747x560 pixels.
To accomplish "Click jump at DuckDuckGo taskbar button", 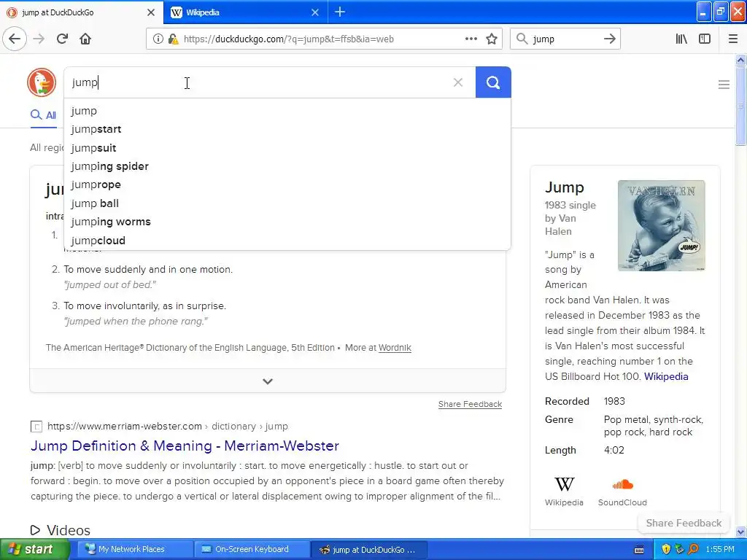I will [x=368, y=550].
